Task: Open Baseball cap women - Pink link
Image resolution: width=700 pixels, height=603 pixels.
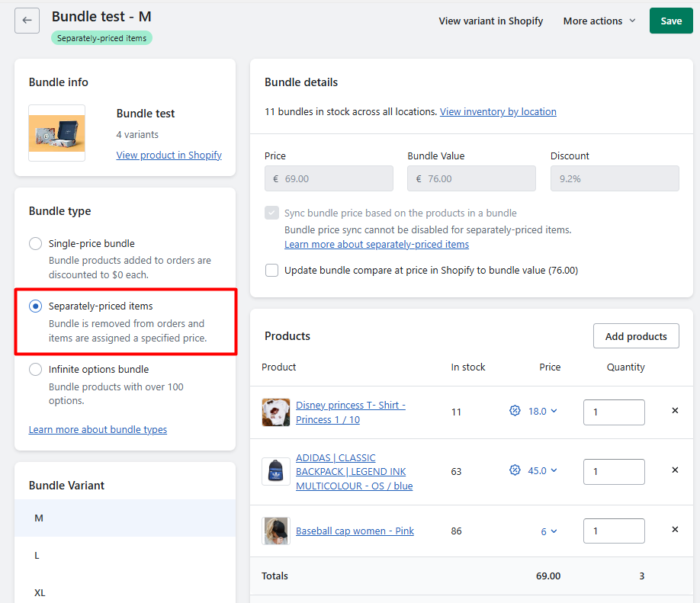Action: [x=355, y=531]
